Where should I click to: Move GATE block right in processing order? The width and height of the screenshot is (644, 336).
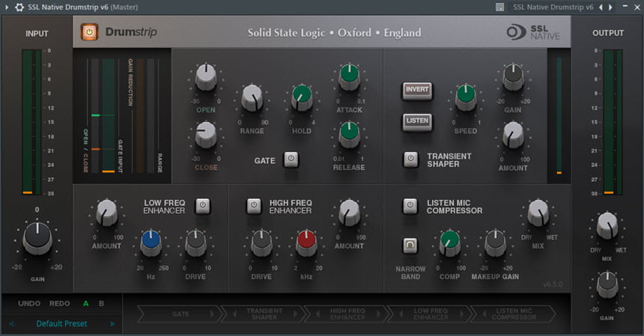(213, 314)
